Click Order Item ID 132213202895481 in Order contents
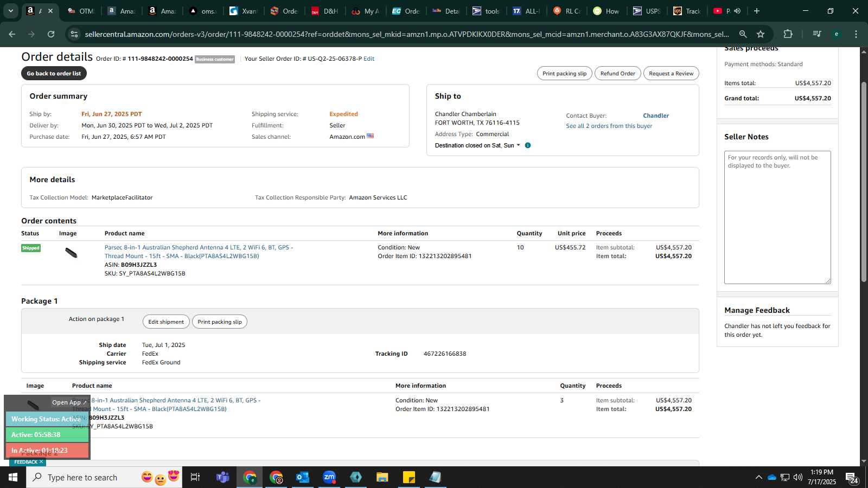Screen dimensions: 868x488 pos(424,256)
